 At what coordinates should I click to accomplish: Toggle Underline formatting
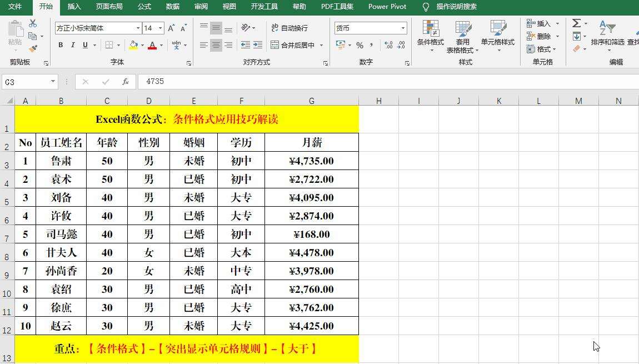point(85,45)
